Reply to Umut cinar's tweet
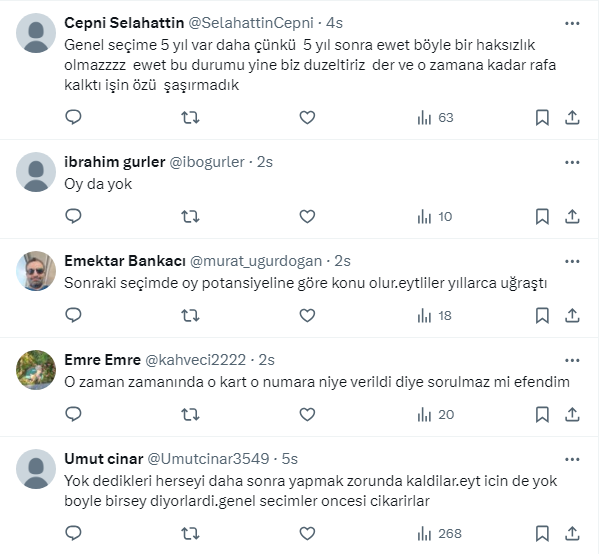Image resolution: width=606 pixels, height=554 pixels. point(73,533)
